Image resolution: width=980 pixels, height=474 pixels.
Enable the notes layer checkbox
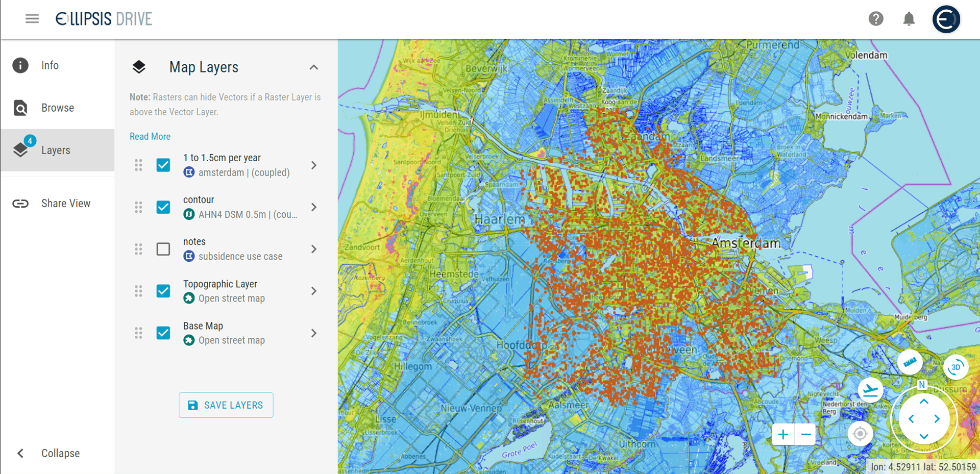[x=163, y=249]
